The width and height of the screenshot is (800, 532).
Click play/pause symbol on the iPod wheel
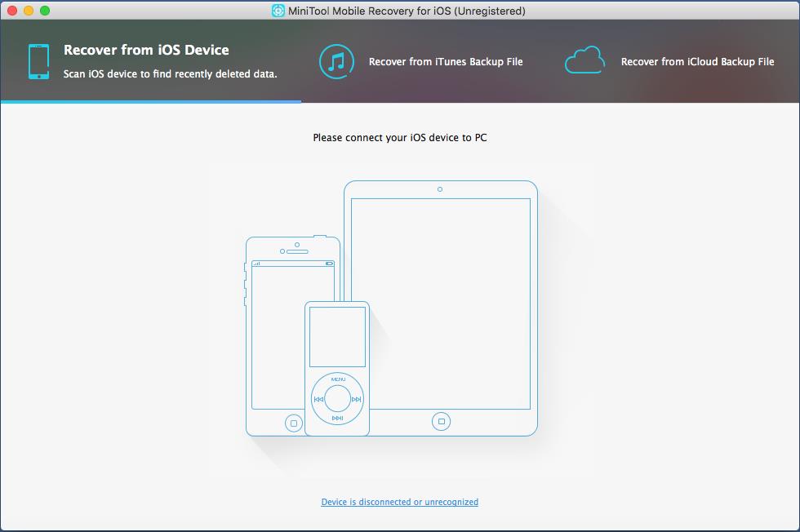[x=338, y=418]
